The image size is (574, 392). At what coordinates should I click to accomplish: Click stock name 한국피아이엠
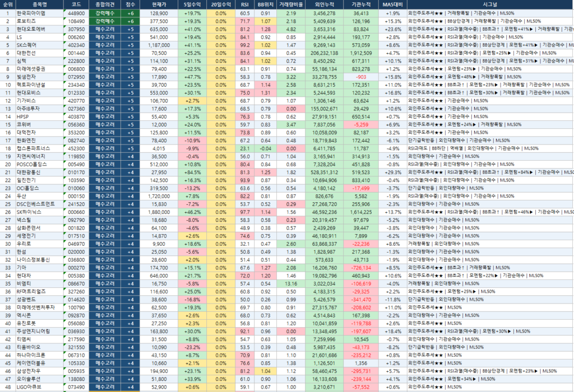[x=31, y=13]
